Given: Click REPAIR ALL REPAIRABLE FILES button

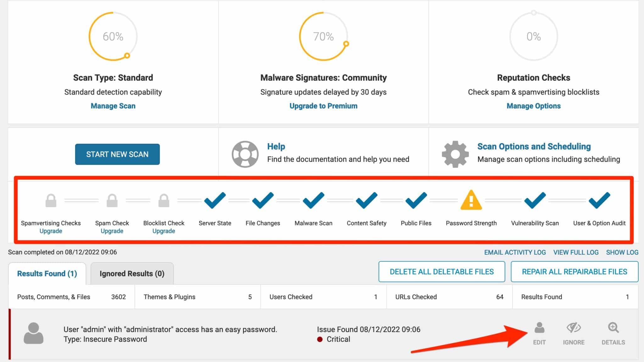Looking at the screenshot, I should (x=573, y=272).
